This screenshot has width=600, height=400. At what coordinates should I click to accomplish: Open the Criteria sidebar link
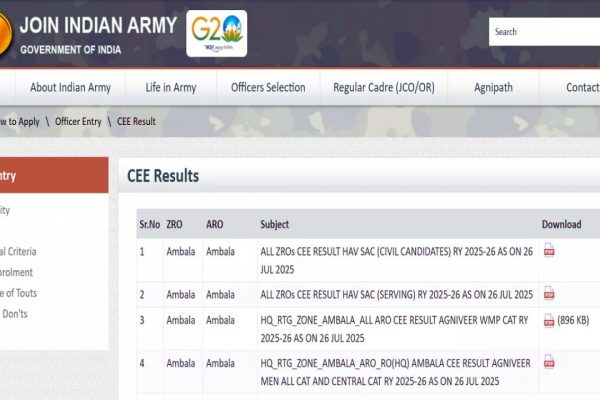(18, 251)
